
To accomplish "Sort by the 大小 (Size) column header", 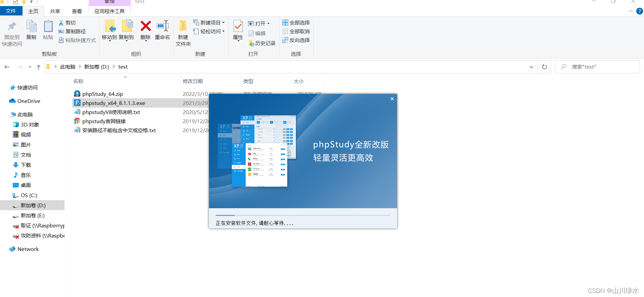I will coord(298,81).
